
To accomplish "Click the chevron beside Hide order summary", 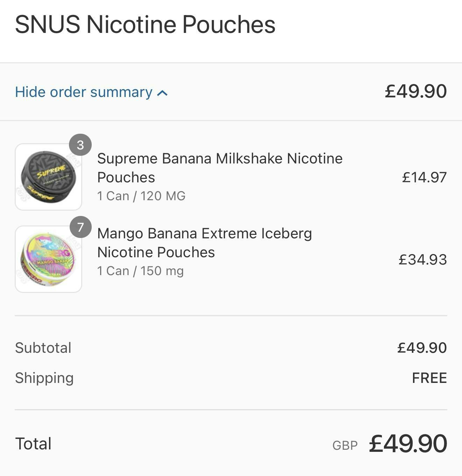I will point(162,93).
